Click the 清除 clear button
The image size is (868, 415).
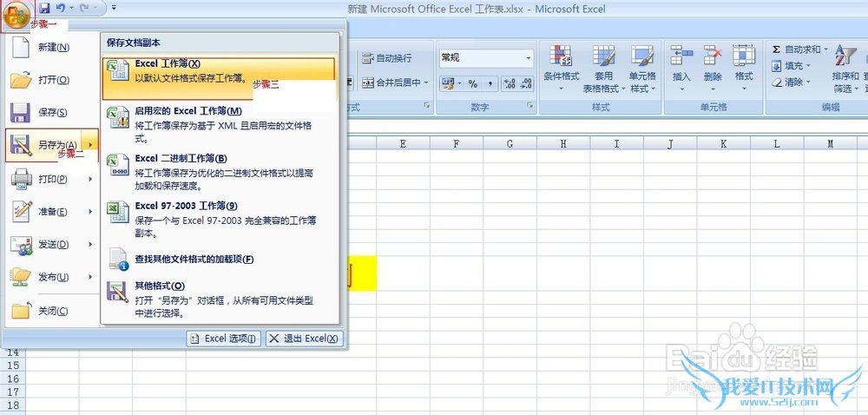click(x=791, y=82)
